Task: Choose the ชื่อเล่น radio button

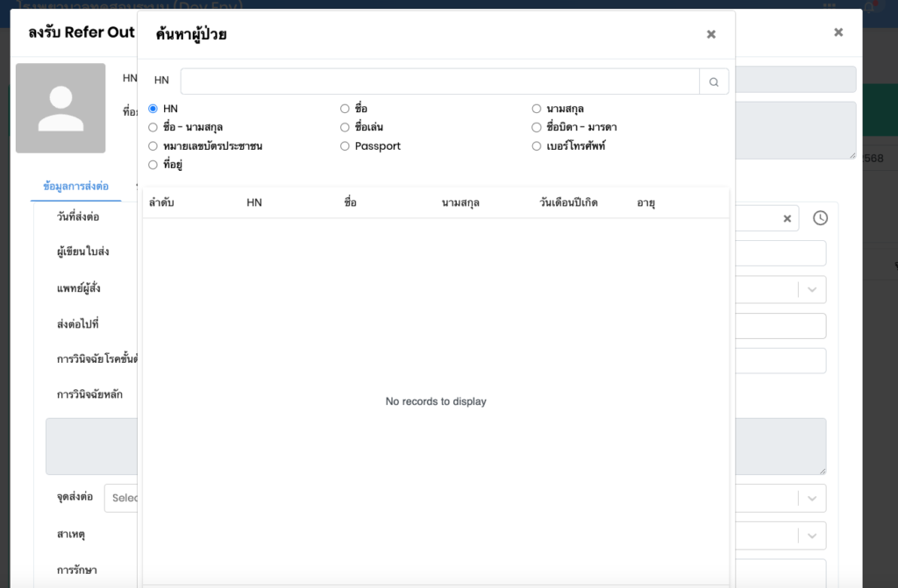Action: [345, 127]
